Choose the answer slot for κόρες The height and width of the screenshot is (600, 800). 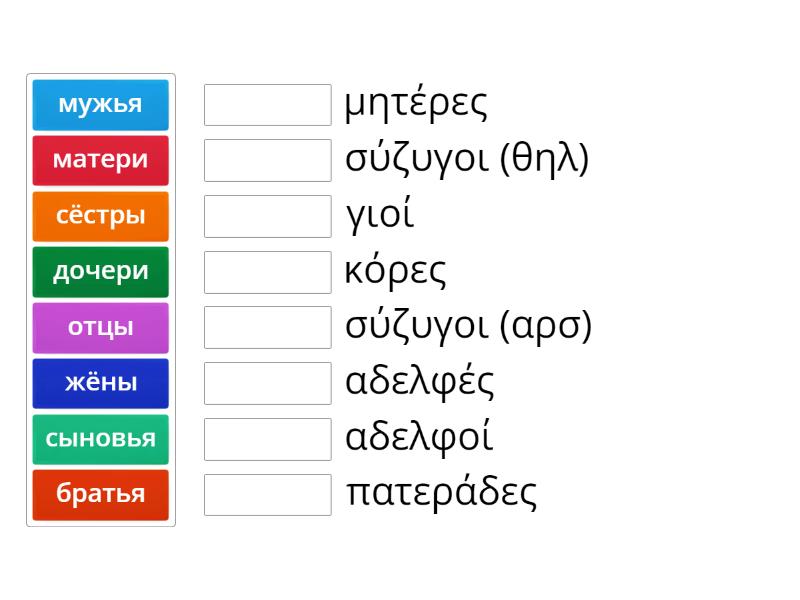(x=267, y=272)
